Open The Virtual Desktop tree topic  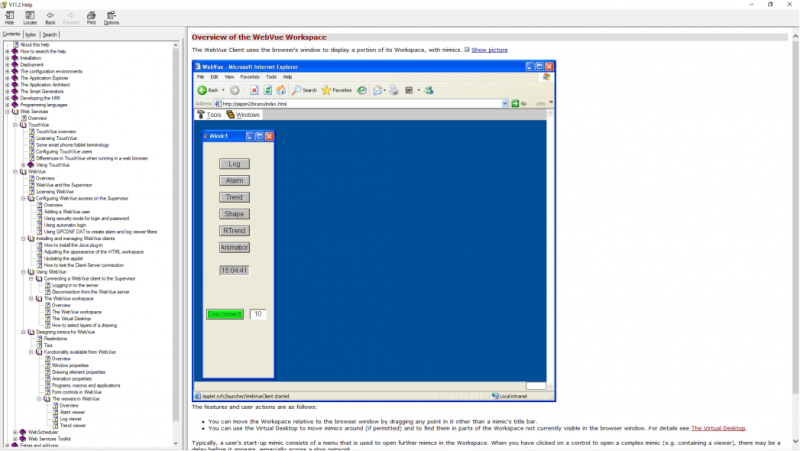71,318
